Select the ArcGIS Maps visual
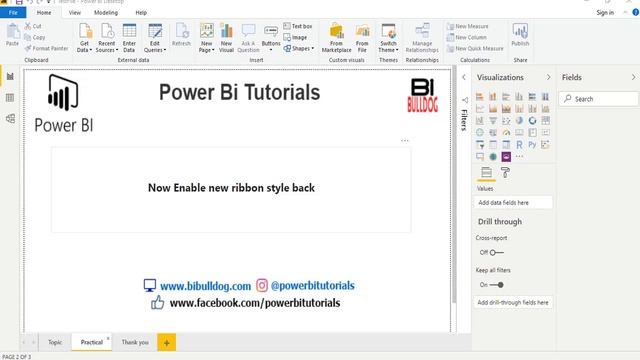This screenshot has height=360, width=640. [x=493, y=156]
